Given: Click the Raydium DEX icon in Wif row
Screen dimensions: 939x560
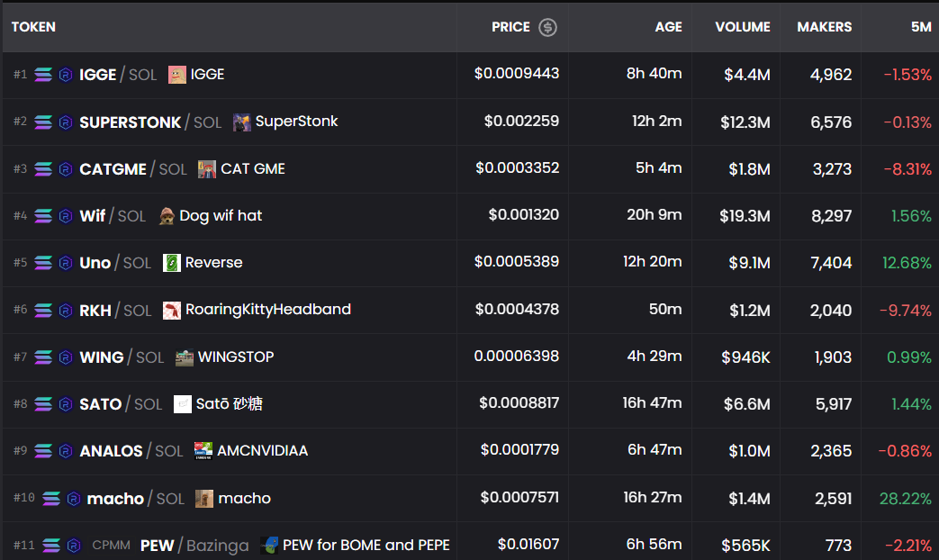Looking at the screenshot, I should 66,215.
